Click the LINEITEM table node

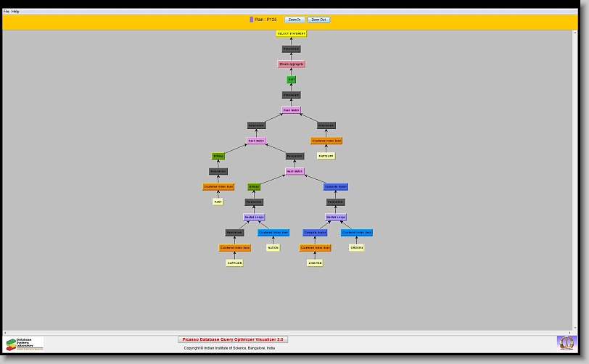click(315, 263)
